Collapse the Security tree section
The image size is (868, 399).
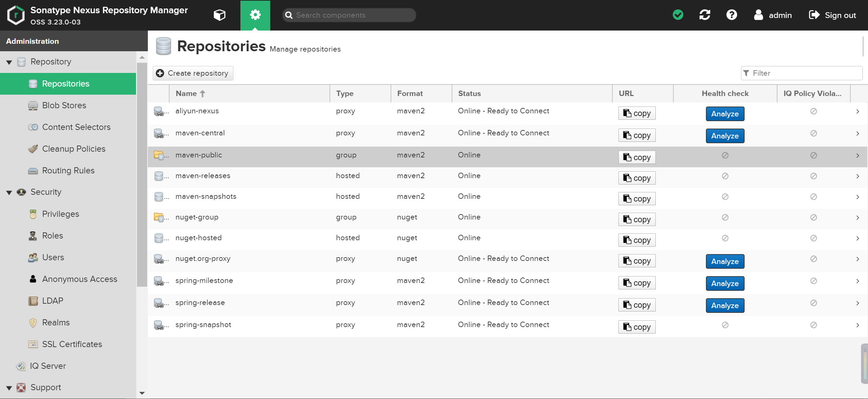click(x=9, y=192)
